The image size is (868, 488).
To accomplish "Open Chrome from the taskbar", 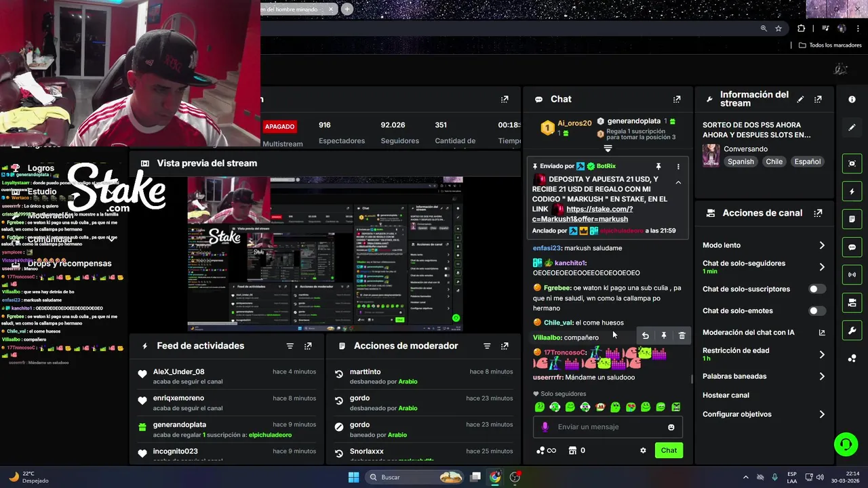I will (x=495, y=477).
